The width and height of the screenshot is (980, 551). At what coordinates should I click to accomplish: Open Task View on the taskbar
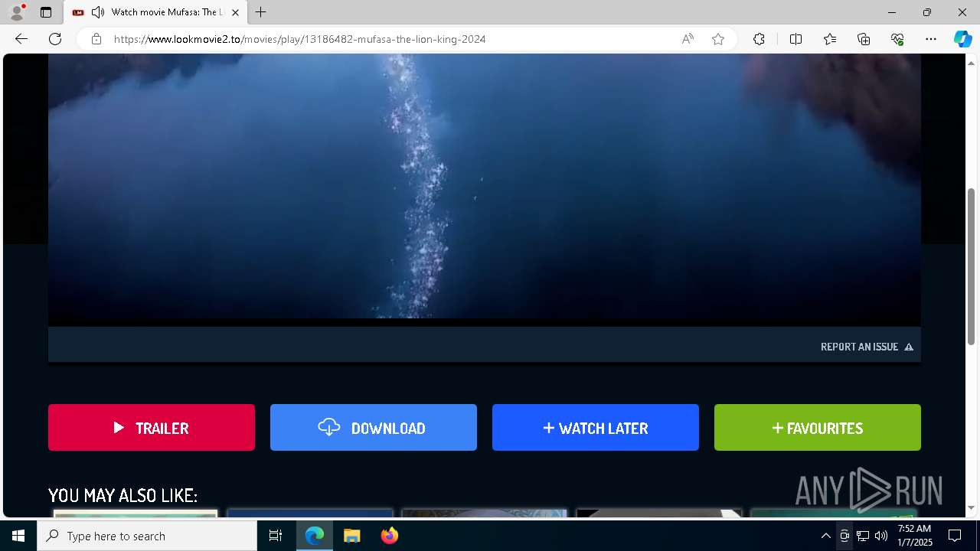point(276,536)
